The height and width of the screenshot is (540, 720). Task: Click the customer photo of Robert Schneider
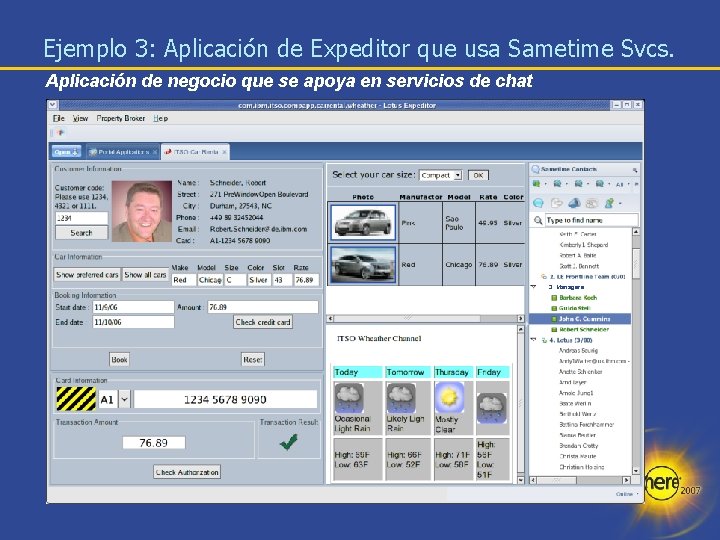tap(142, 211)
